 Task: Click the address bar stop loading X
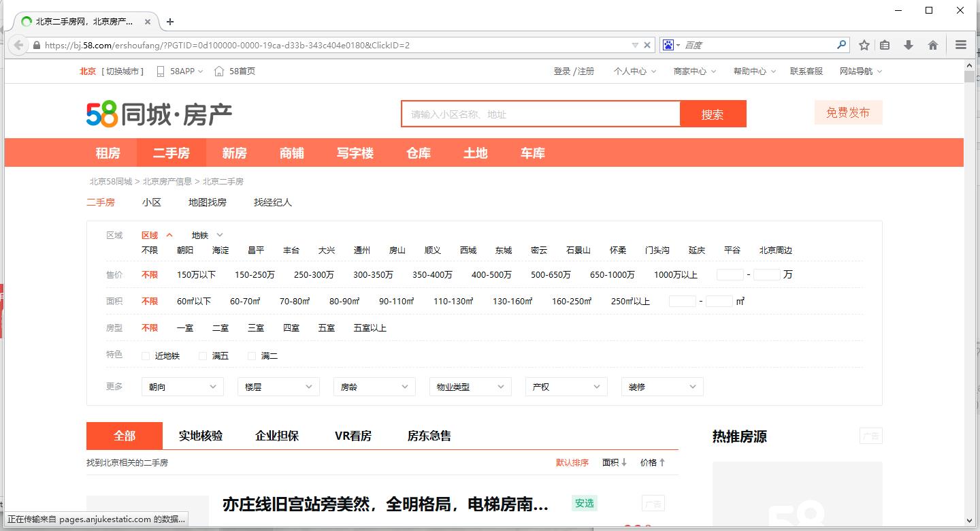tap(647, 45)
